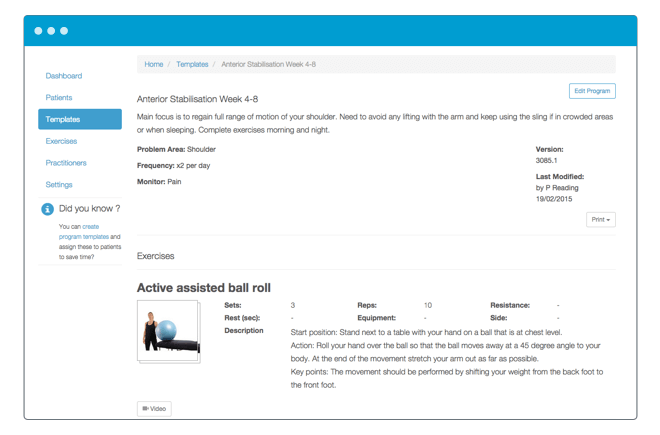Open the ball roll exercise thumbnail
This screenshot has width=660, height=435.
point(168,331)
